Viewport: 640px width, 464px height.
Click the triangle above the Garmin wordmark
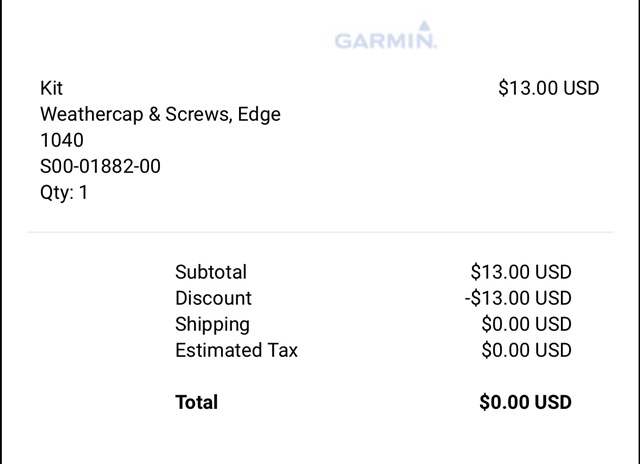[424, 26]
